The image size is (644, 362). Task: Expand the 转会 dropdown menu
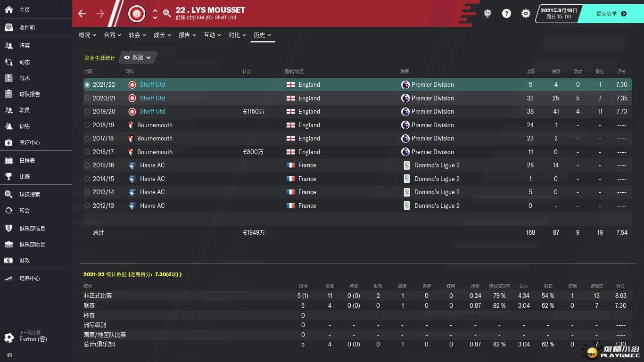(x=137, y=35)
